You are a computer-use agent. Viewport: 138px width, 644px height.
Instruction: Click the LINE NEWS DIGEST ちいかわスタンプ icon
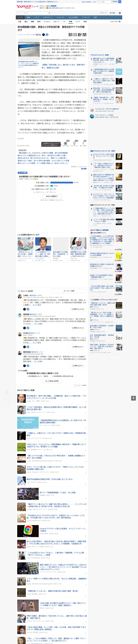92,110
